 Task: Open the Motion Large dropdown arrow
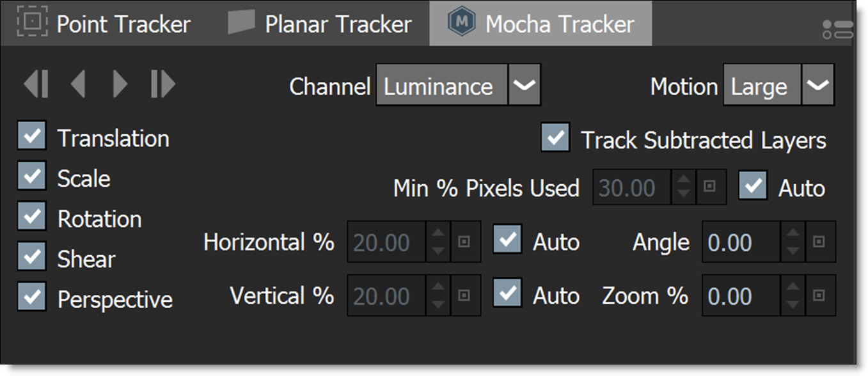[x=818, y=84]
